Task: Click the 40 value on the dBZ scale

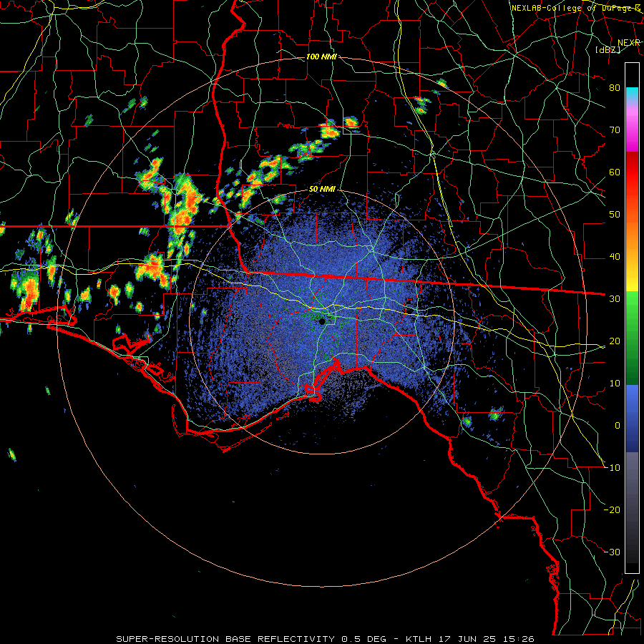Action: tap(615, 257)
